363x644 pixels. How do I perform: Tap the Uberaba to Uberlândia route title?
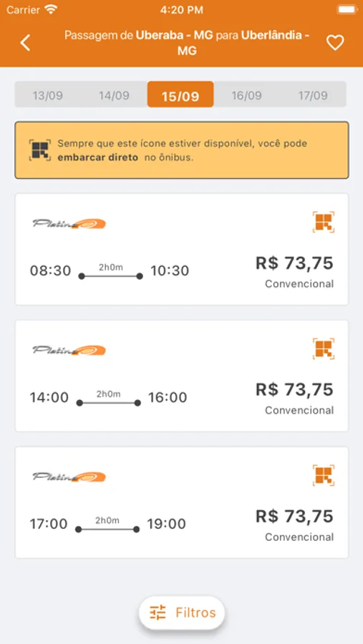tap(187, 43)
